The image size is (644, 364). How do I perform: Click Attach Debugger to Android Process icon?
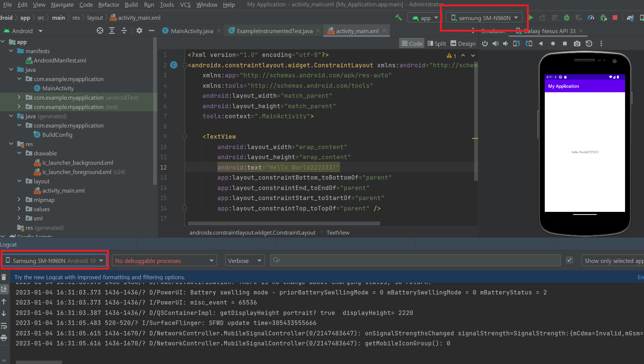click(603, 17)
